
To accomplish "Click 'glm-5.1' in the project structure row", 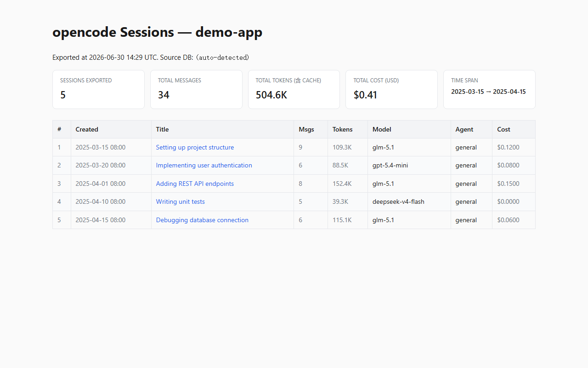I will tap(383, 147).
